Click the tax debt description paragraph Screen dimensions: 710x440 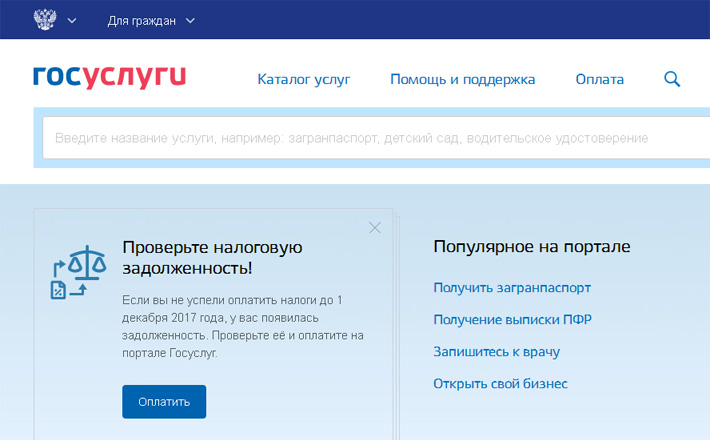click(242, 326)
